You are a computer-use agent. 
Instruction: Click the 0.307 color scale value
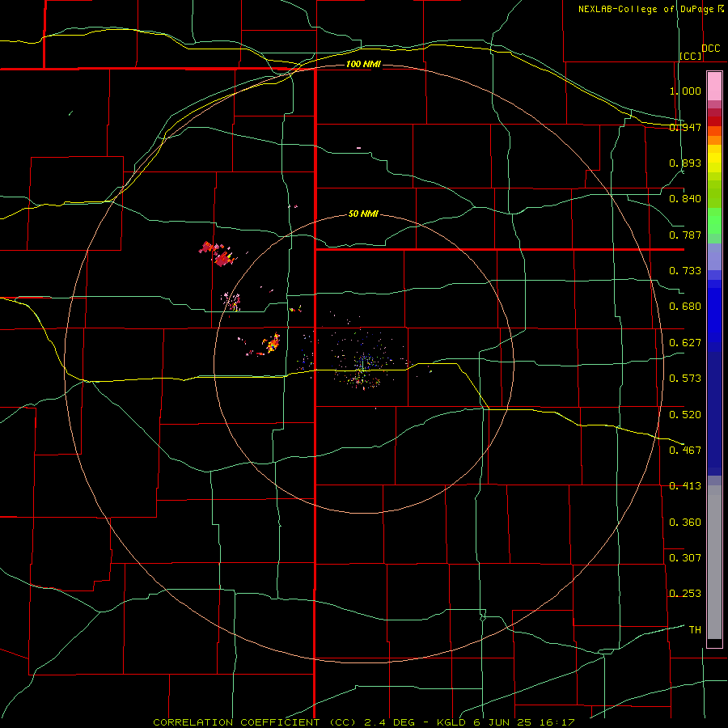click(685, 558)
